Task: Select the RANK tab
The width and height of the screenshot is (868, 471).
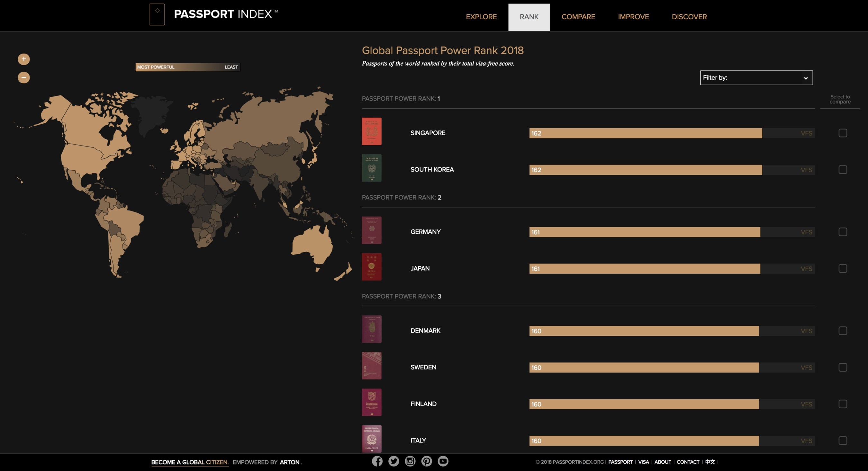Action: point(529,17)
